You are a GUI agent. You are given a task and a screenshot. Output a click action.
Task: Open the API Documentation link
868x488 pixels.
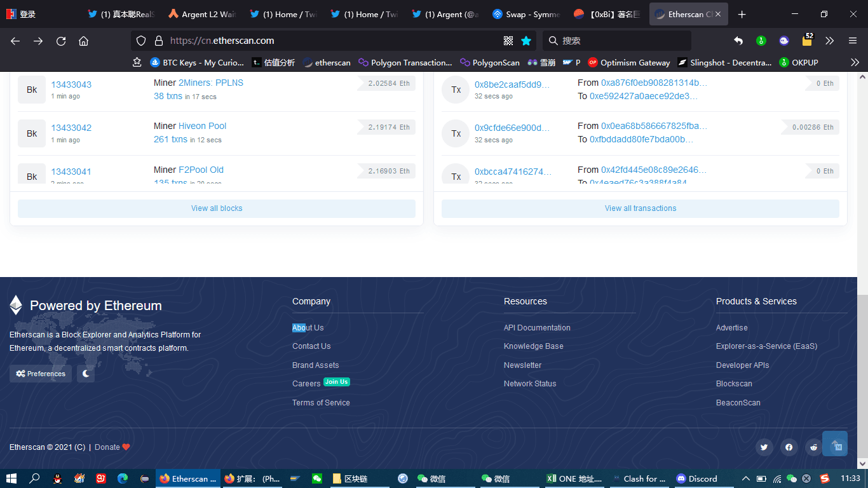coord(537,328)
